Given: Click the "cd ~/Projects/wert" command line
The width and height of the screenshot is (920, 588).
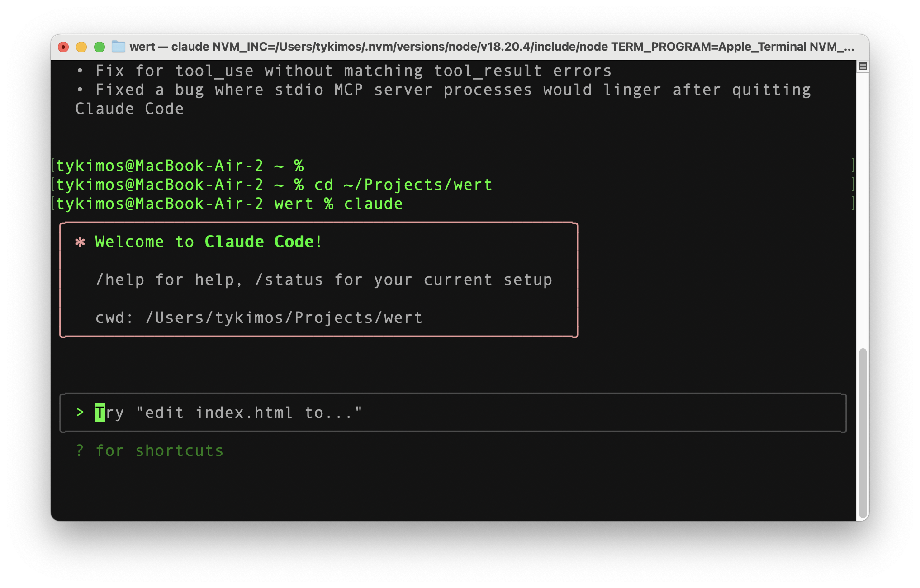Looking at the screenshot, I should pyautogui.click(x=403, y=185).
